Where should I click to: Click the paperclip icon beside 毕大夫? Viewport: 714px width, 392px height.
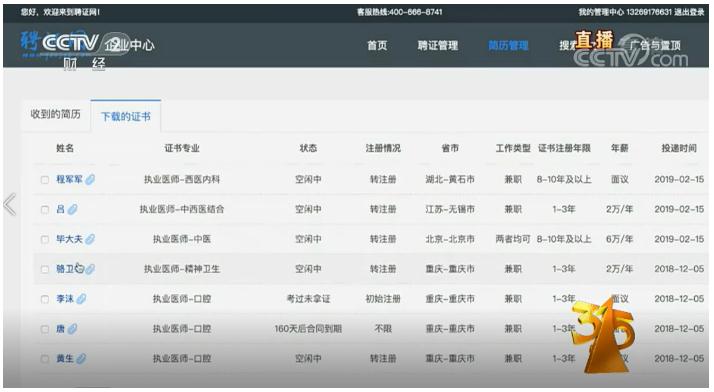90,239
